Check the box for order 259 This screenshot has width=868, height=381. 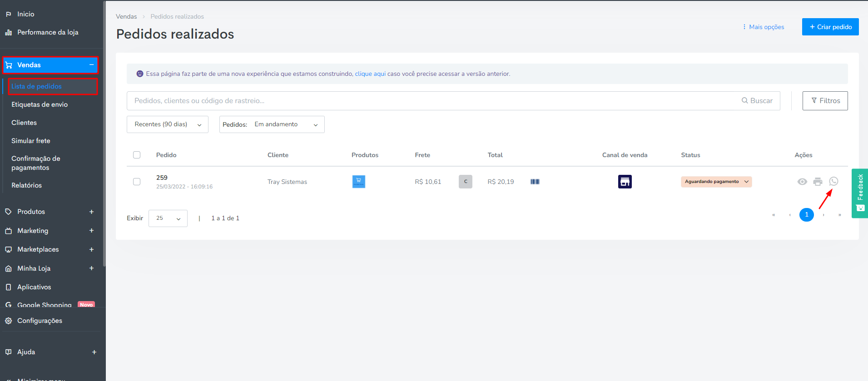click(x=137, y=182)
